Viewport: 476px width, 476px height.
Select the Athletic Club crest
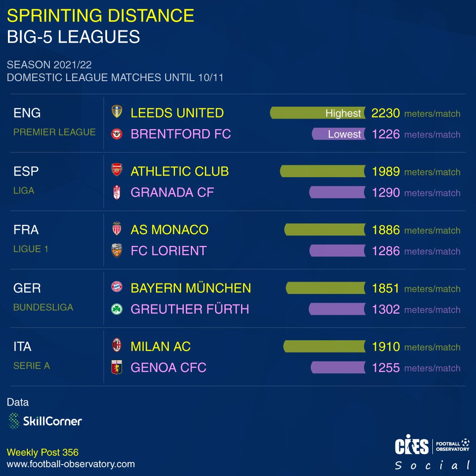tap(116, 171)
